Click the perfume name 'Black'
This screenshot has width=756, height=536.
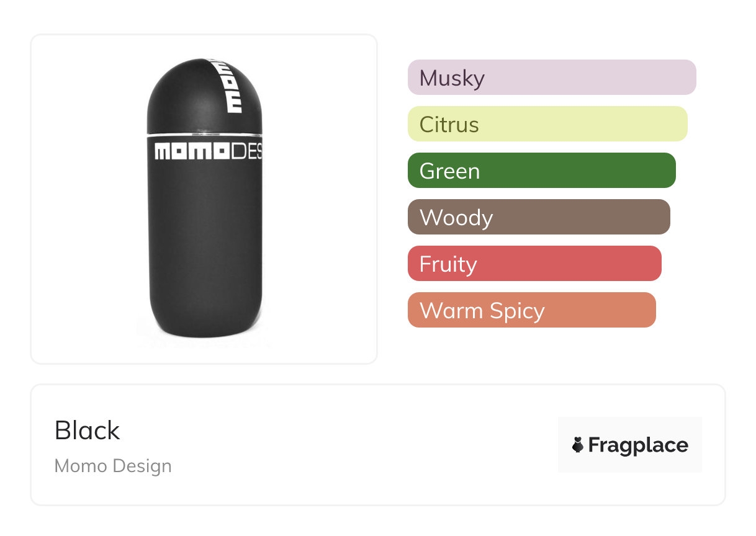pyautogui.click(x=88, y=431)
